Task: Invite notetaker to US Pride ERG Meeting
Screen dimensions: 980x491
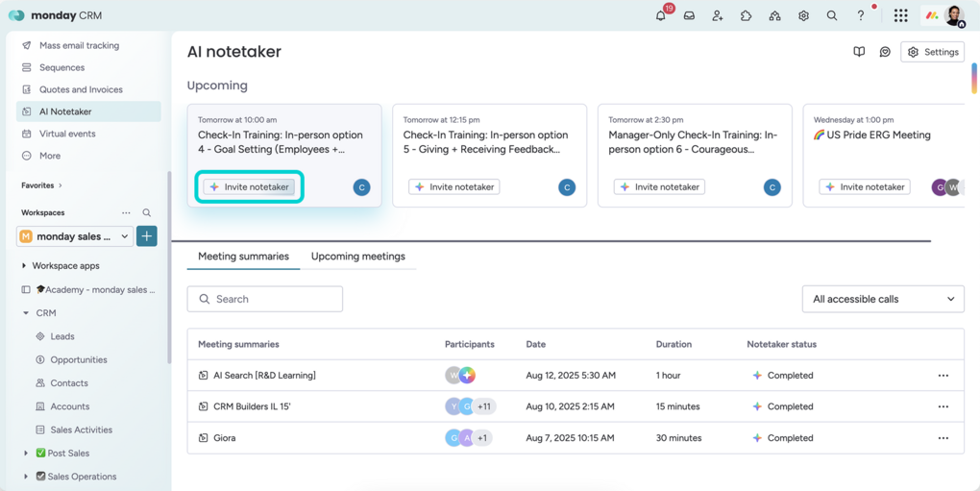Action: pos(865,187)
